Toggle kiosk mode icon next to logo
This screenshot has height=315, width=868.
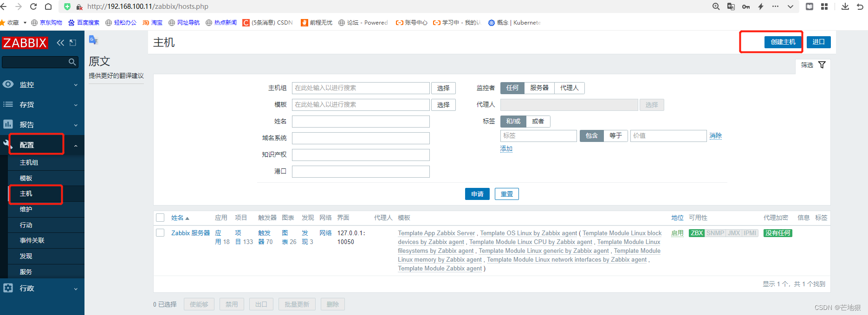pos(73,43)
